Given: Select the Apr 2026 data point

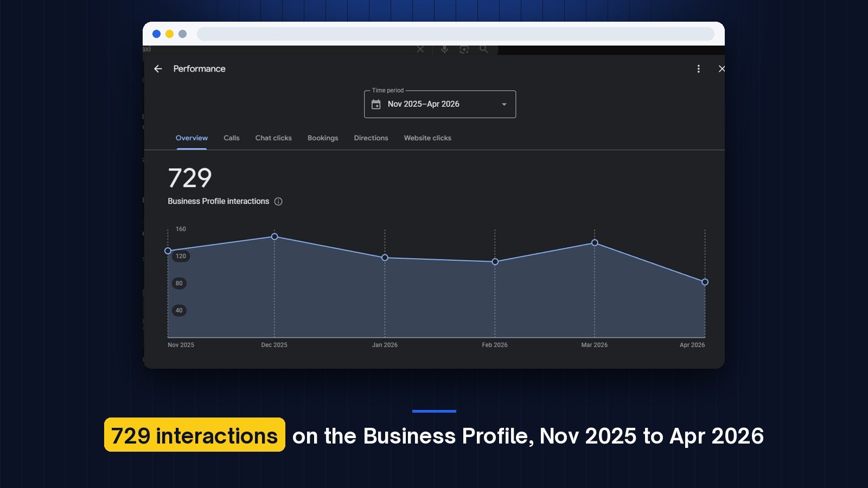Looking at the screenshot, I should 705,282.
